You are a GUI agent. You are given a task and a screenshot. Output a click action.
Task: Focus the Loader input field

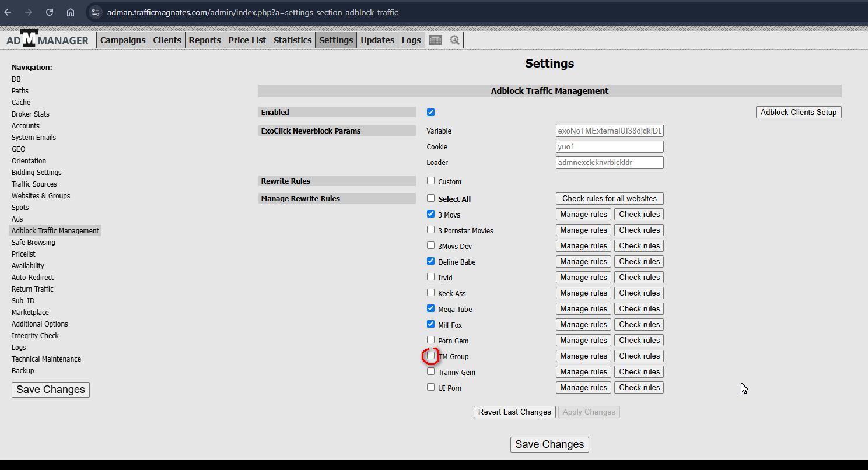610,162
